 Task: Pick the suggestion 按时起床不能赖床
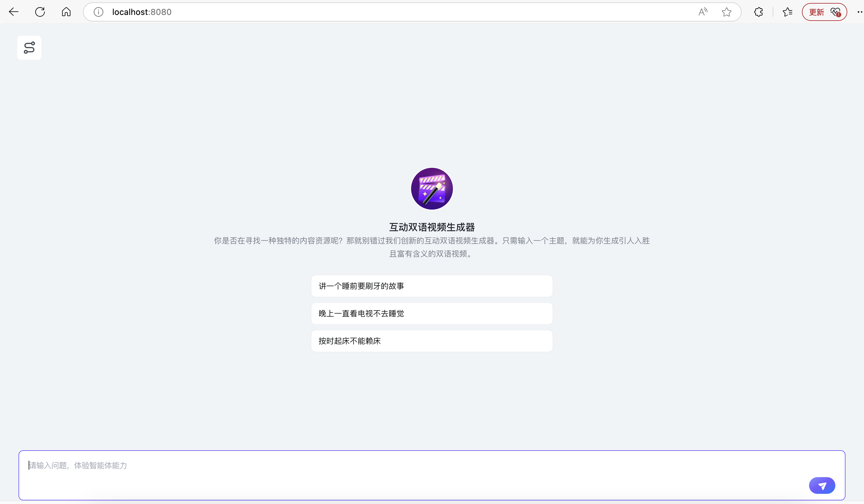coord(432,341)
